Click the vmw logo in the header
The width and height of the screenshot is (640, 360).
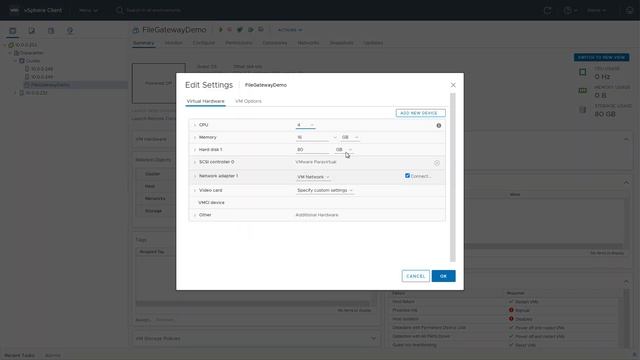point(14,10)
